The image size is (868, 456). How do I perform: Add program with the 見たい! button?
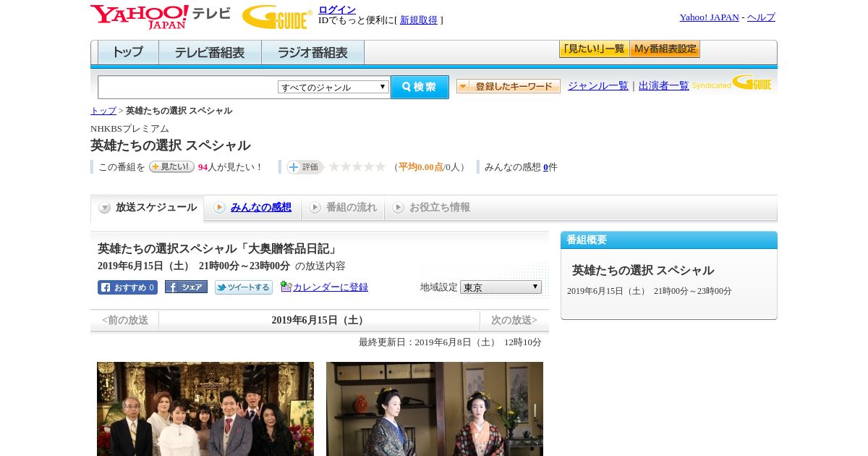pos(171,166)
